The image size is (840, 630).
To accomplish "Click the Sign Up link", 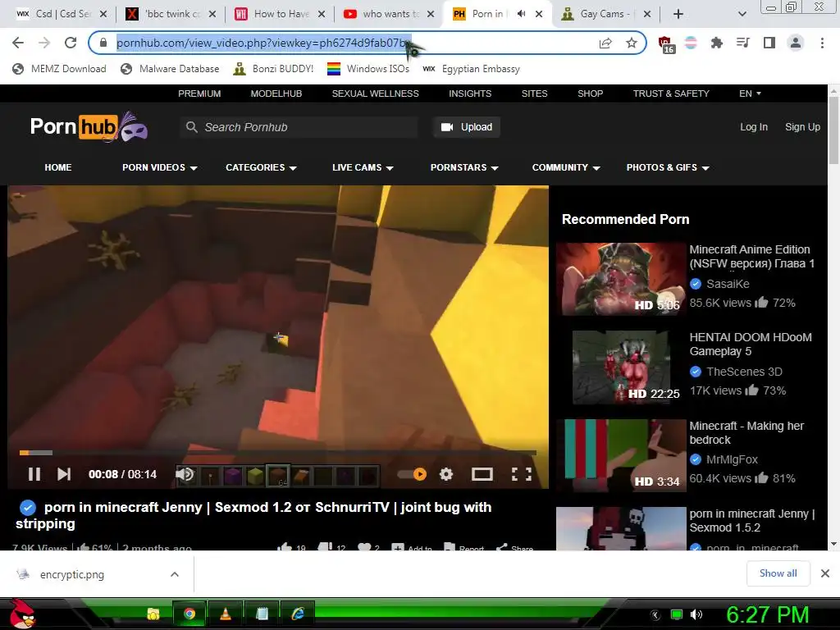I will pos(802,127).
